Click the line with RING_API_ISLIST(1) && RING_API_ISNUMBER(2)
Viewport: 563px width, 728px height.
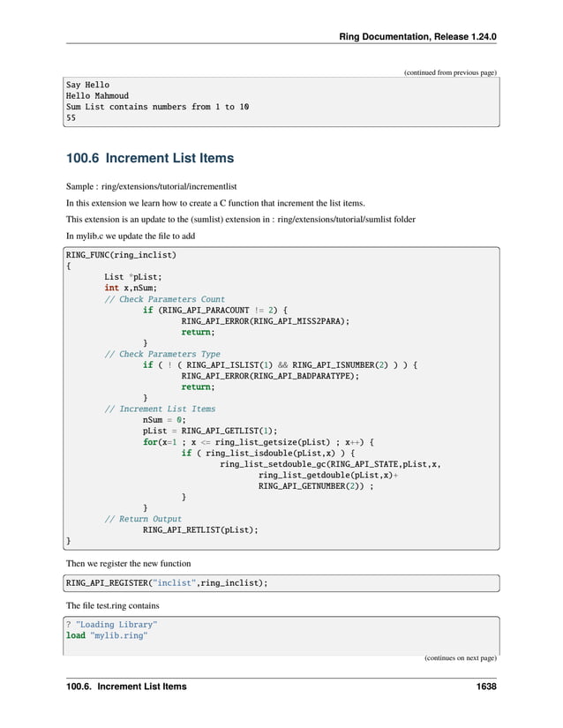281,365
